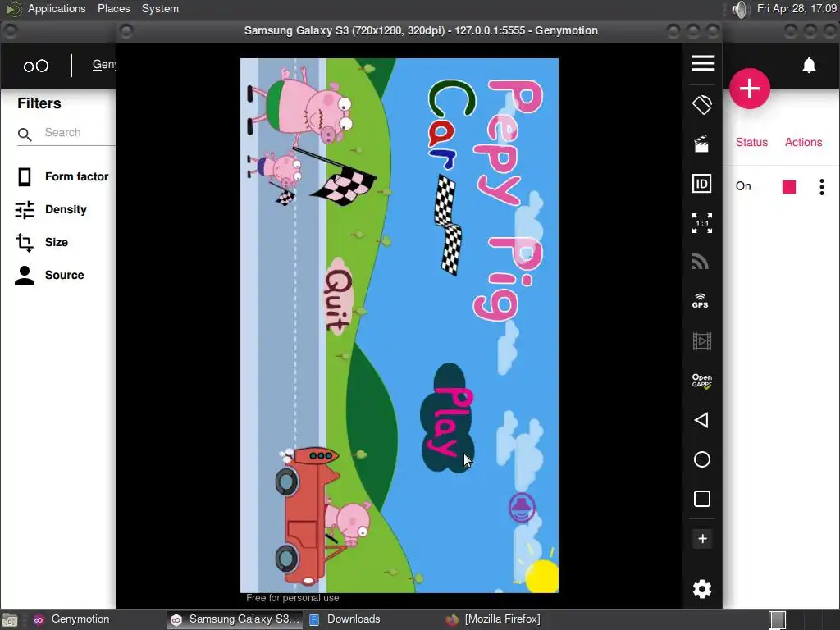Screen dimensions: 840x630
Task: Rotate the emulator screen
Action: [702, 104]
